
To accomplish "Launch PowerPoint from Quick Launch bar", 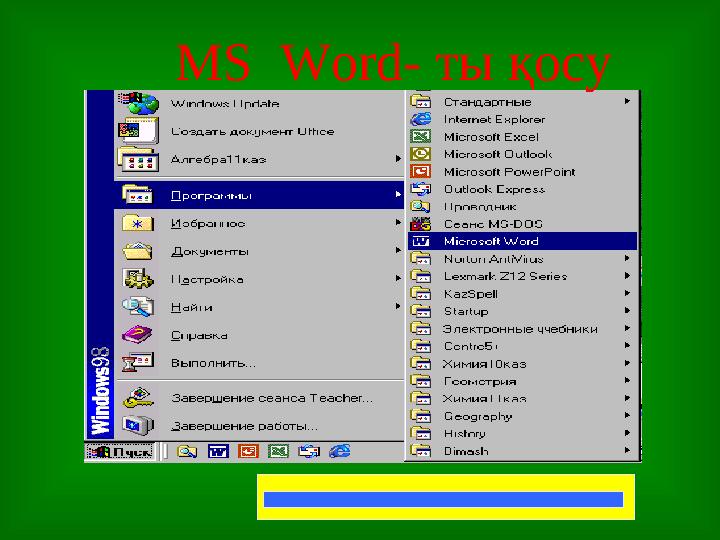I will click(248, 452).
